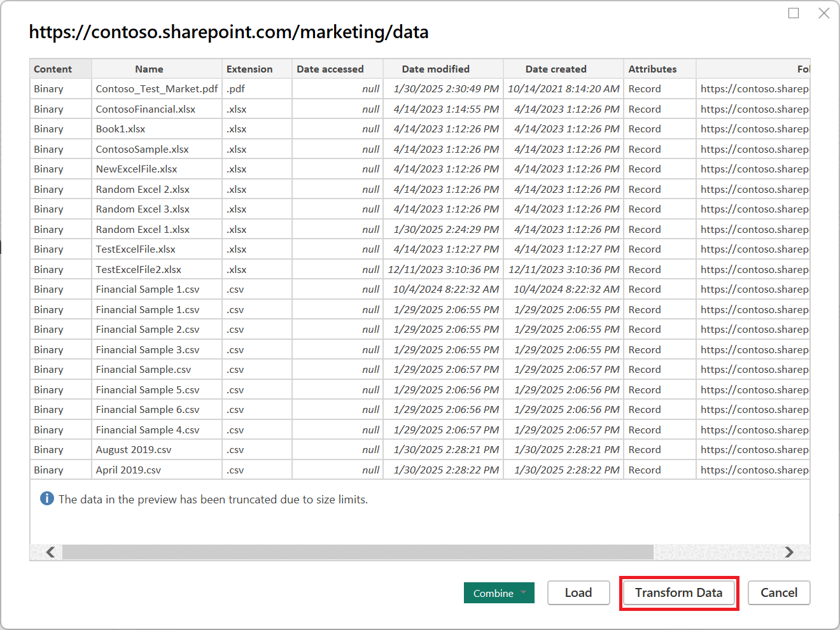
Task: Click the Random Excel 2.xlsx cell
Action: pyautogui.click(x=157, y=189)
